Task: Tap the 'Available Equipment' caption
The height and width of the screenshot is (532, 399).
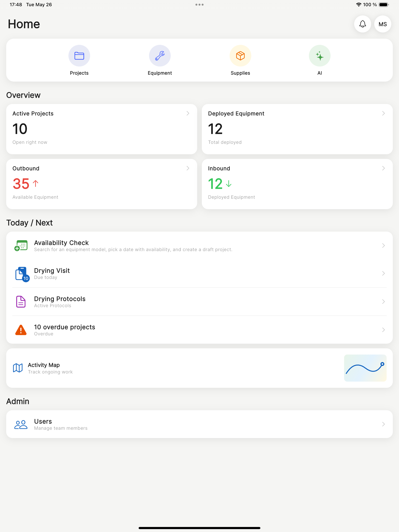Action: pyautogui.click(x=35, y=197)
